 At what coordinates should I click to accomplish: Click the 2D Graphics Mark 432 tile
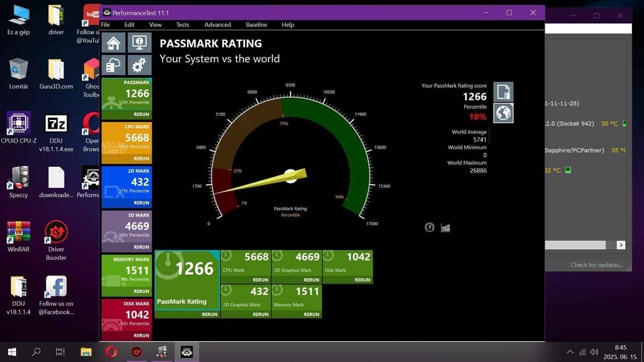tap(246, 301)
